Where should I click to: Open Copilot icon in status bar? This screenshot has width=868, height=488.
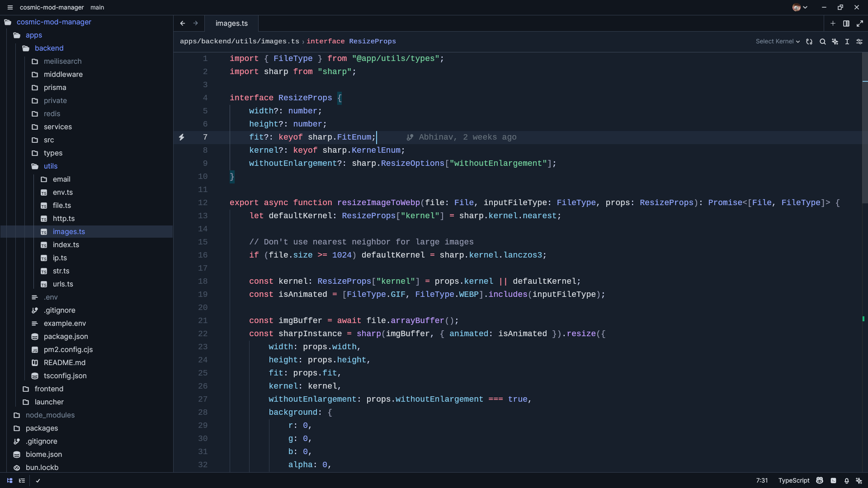[x=820, y=480]
